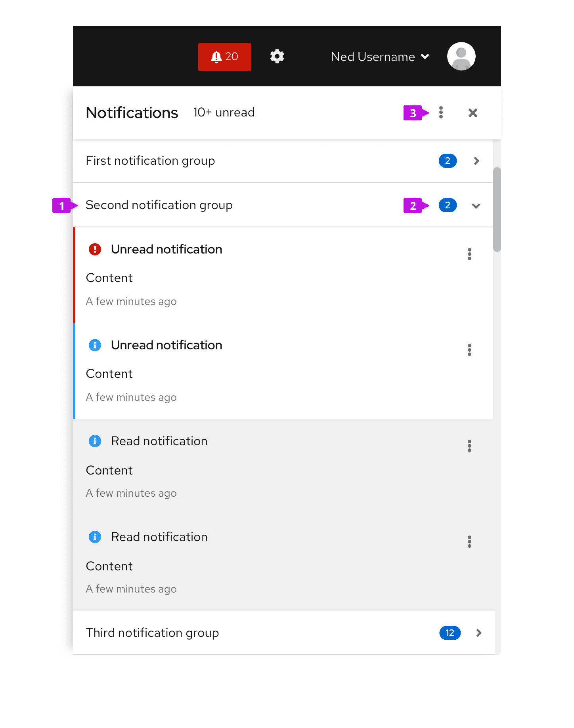Image resolution: width=574 pixels, height=728 pixels.
Task: Select the first Read notification title
Action: pyautogui.click(x=159, y=441)
